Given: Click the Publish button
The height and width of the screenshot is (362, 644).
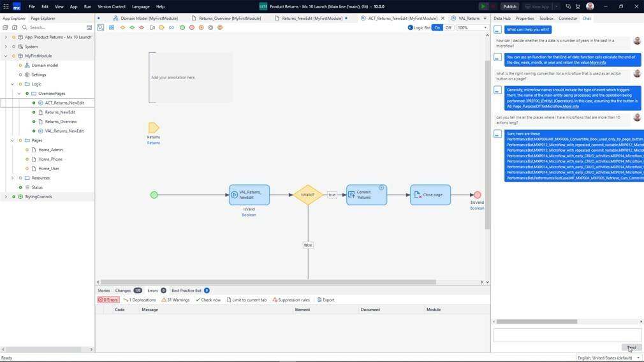Looking at the screenshot, I should coord(509,6).
